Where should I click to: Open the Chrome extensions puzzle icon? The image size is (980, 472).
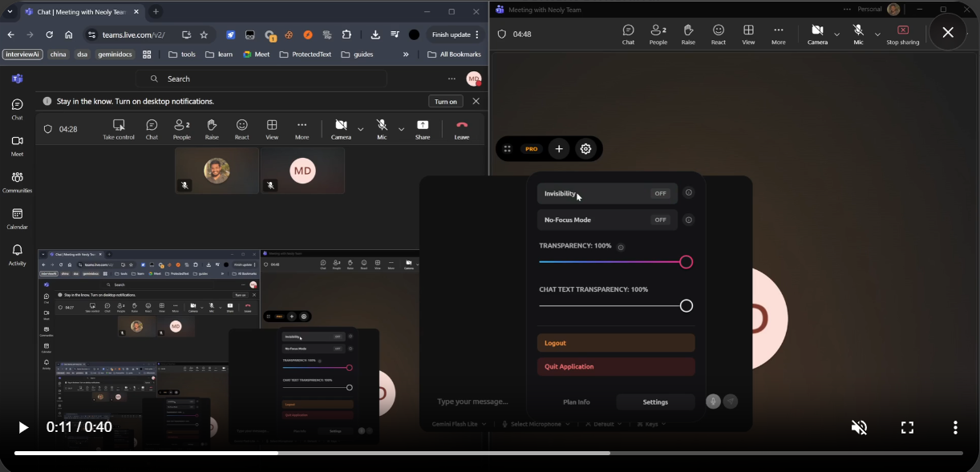click(346, 35)
